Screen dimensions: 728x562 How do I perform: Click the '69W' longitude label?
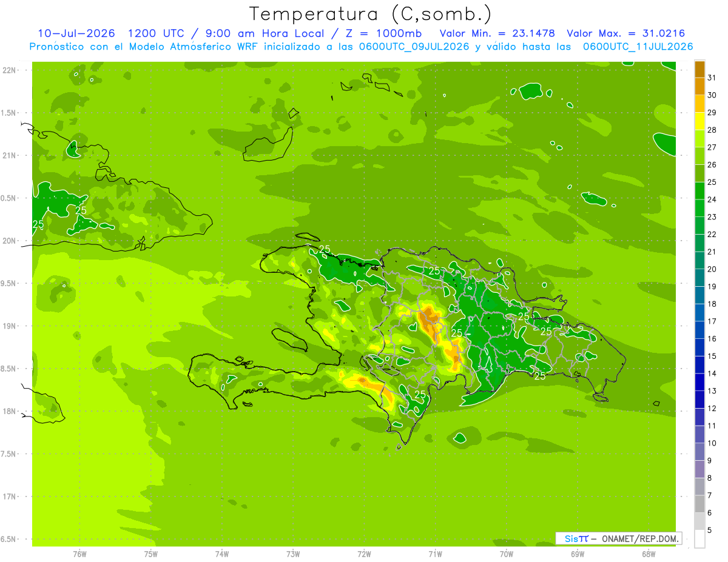(x=577, y=554)
